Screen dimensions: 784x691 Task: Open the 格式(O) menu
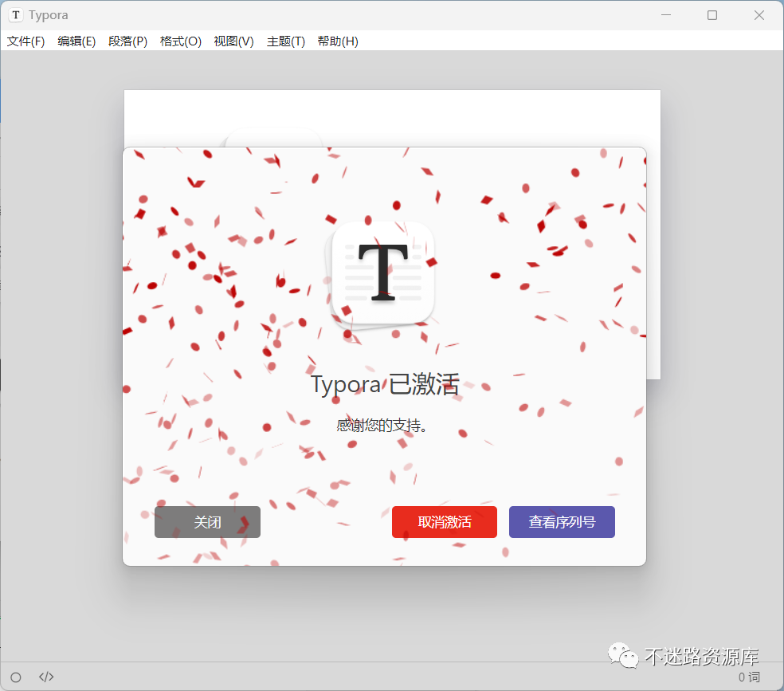(x=181, y=41)
